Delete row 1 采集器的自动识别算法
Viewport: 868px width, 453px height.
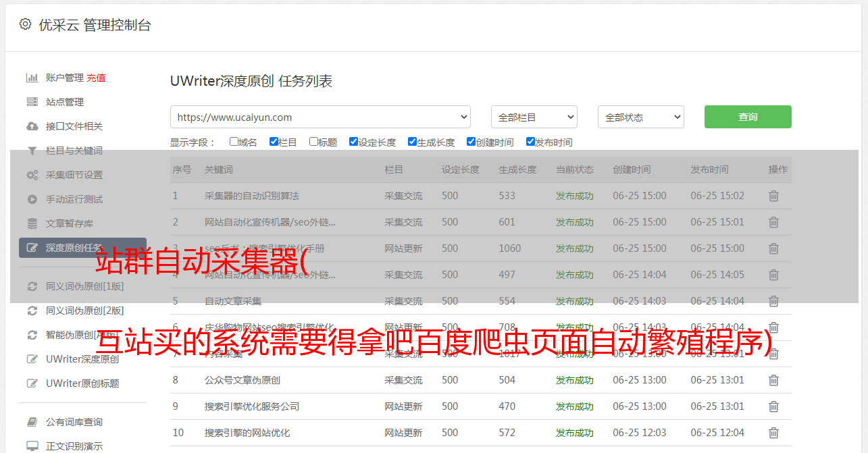pyautogui.click(x=773, y=196)
